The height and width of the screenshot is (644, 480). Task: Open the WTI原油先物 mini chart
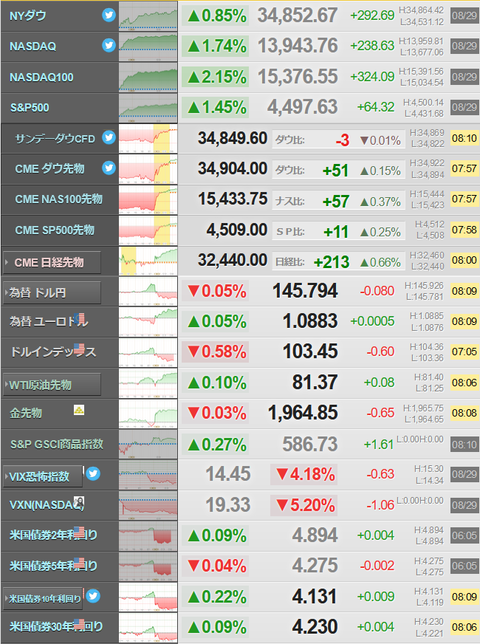point(148,384)
